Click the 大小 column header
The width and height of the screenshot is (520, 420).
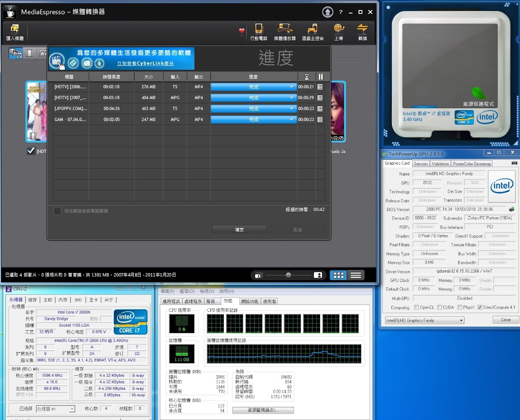click(149, 77)
